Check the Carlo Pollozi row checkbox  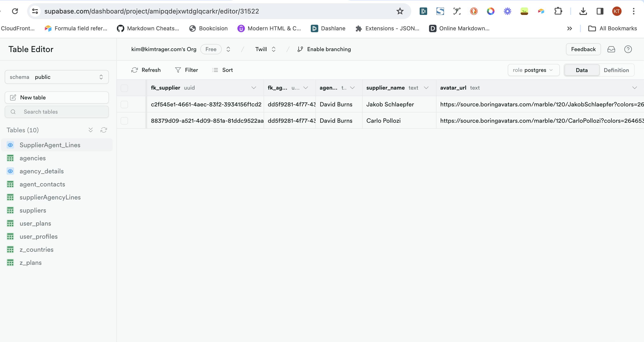coord(124,121)
